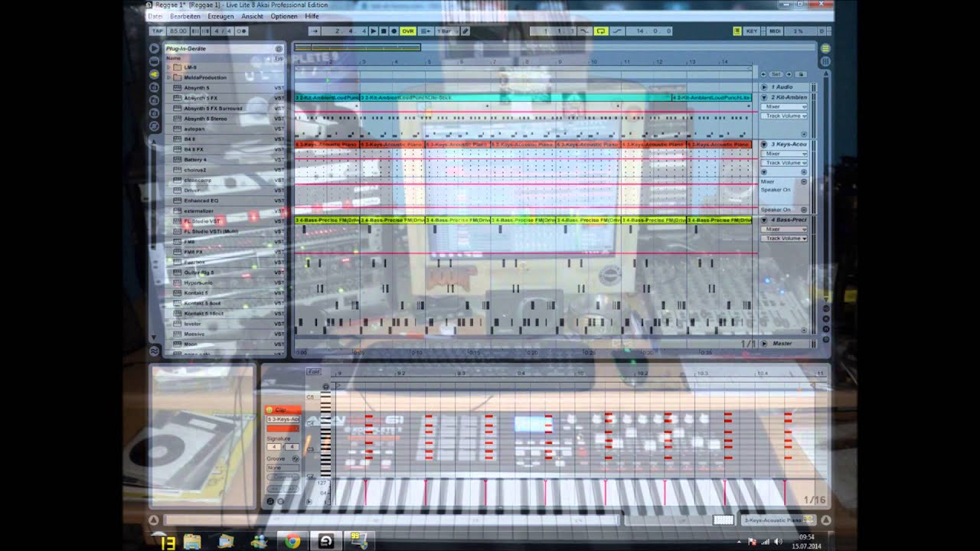Collapse the 3 Keys-Acoustic track with its triangle
This screenshot has width=980, height=551.
[x=763, y=145]
